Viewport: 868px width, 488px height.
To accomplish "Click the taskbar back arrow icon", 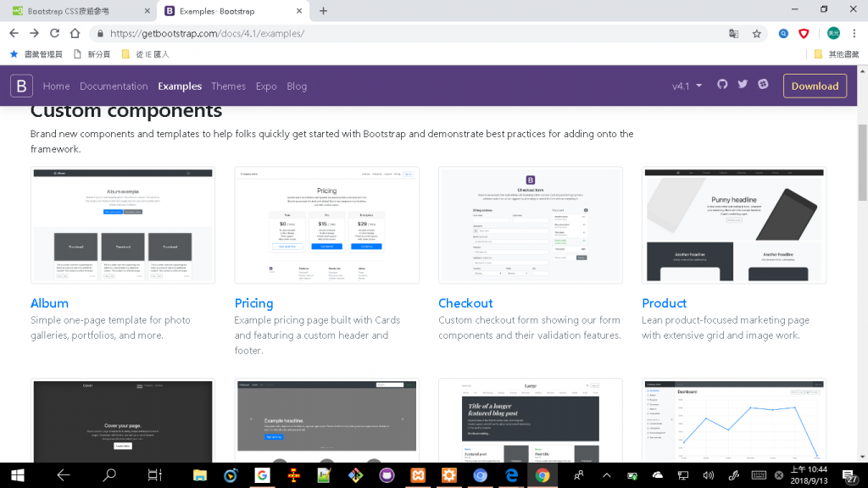I will pyautogui.click(x=63, y=474).
